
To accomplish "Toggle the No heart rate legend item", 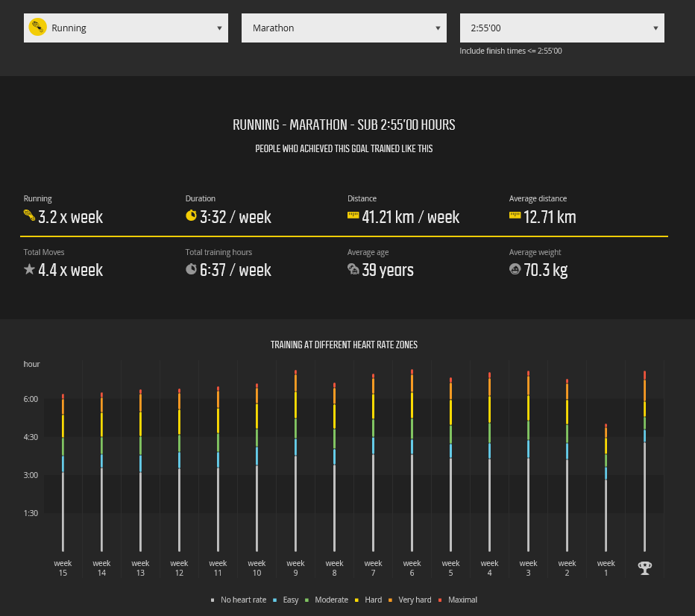I will point(239,600).
